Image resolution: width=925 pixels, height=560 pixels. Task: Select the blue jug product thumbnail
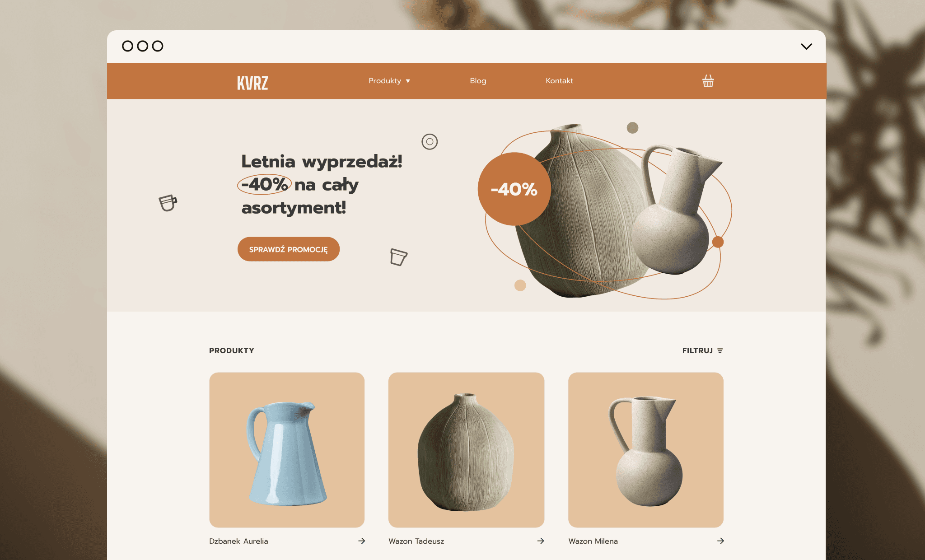[x=287, y=450]
